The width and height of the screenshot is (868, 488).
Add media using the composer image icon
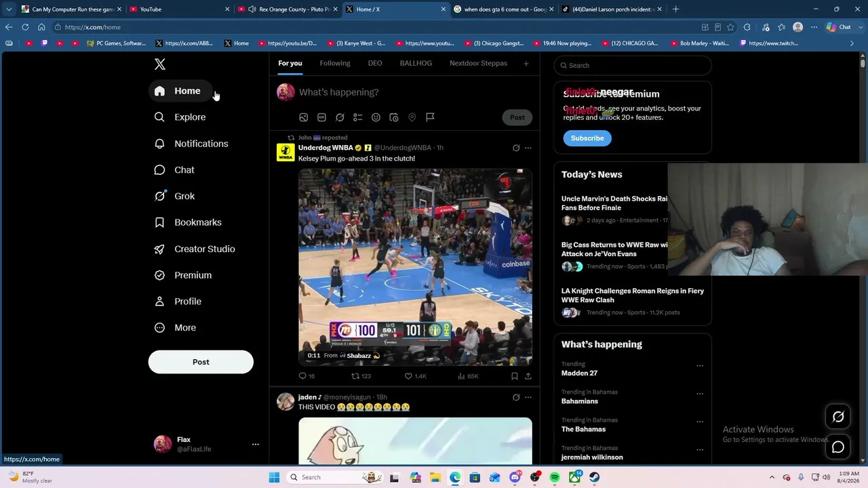pyautogui.click(x=304, y=117)
